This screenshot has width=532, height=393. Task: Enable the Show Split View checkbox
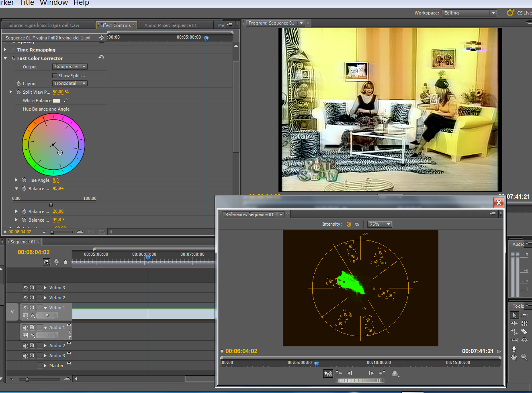(x=55, y=76)
